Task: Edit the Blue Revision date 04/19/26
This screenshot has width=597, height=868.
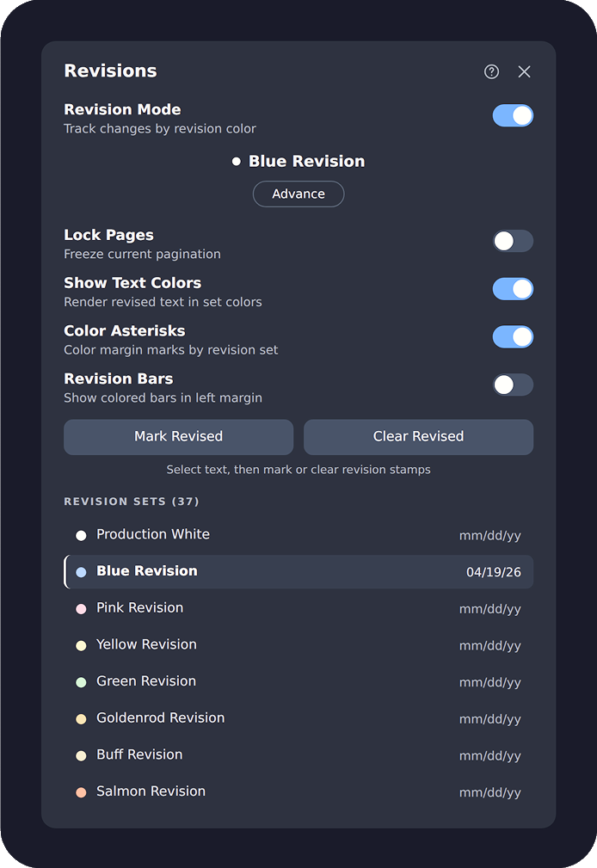Action: coord(493,572)
